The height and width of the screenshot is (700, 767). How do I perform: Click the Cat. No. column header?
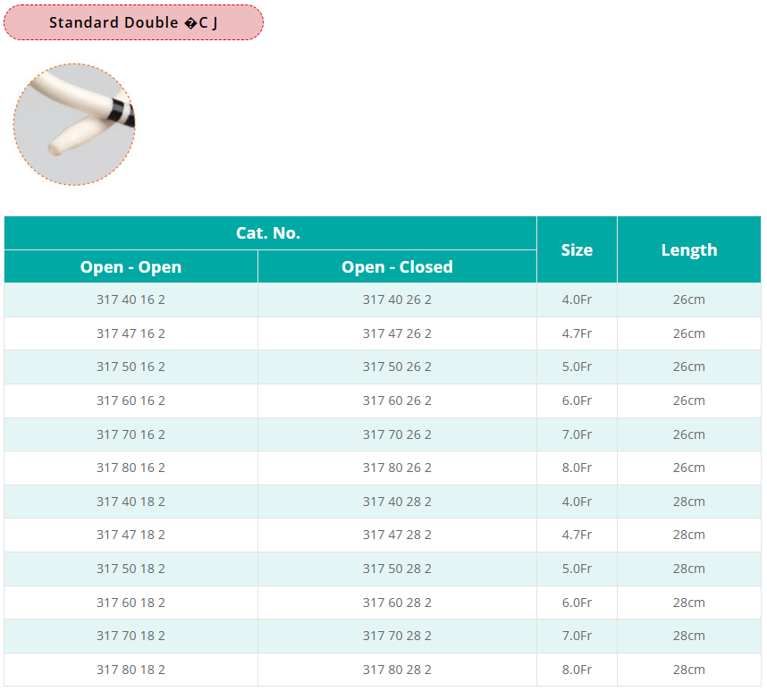coord(268,233)
